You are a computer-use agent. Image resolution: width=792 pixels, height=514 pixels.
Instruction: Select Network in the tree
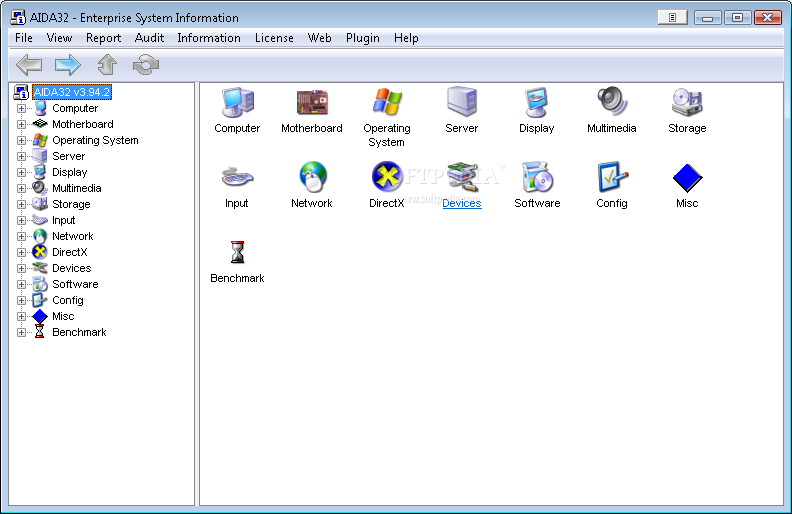pyautogui.click(x=73, y=236)
